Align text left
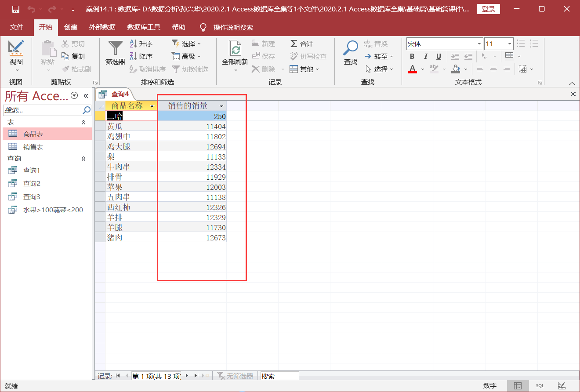This screenshot has width=580, height=392. point(480,69)
